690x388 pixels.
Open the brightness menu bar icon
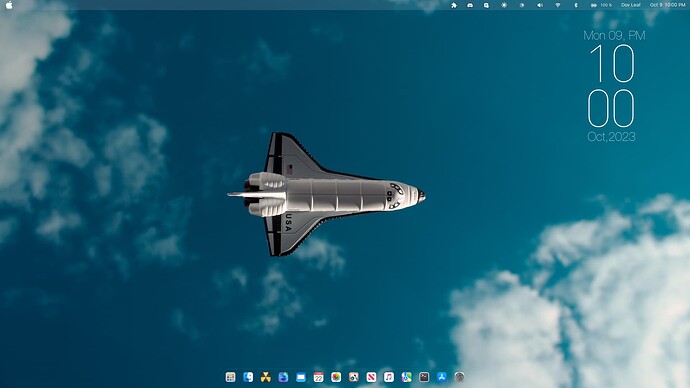tap(504, 5)
